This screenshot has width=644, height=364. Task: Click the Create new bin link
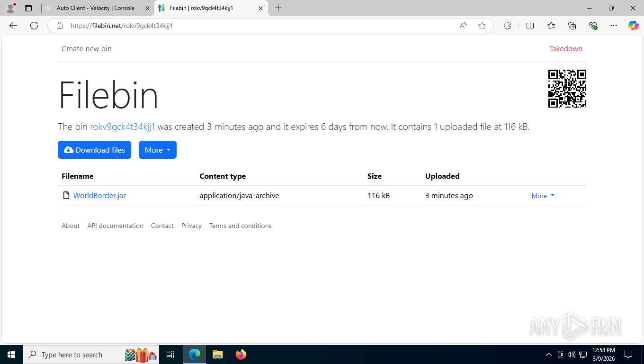pos(87,48)
